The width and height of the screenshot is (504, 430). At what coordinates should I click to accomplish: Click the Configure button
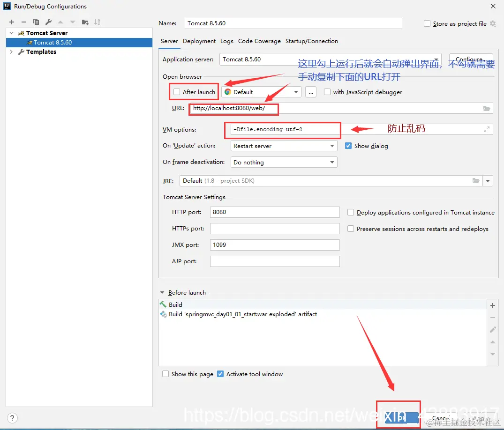click(471, 59)
